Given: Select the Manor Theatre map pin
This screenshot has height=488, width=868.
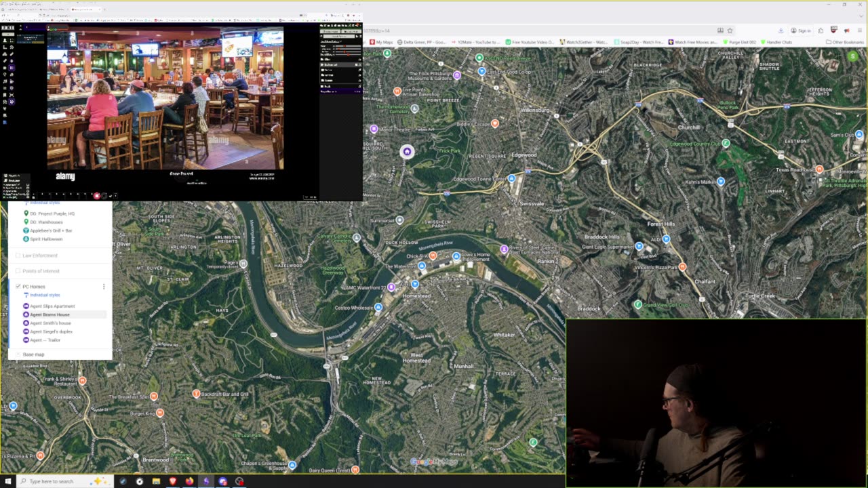Looking at the screenshot, I should [374, 129].
